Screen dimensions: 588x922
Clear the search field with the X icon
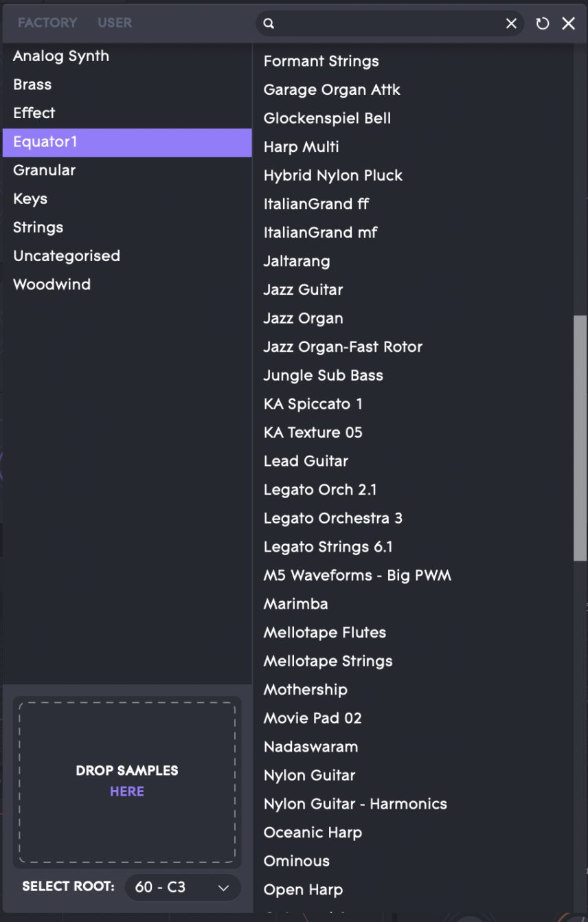(511, 23)
